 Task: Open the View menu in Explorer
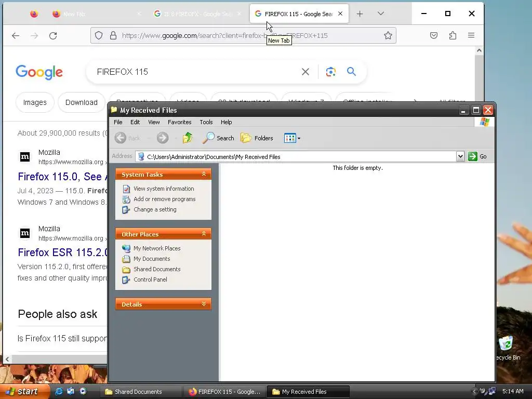[x=154, y=122]
